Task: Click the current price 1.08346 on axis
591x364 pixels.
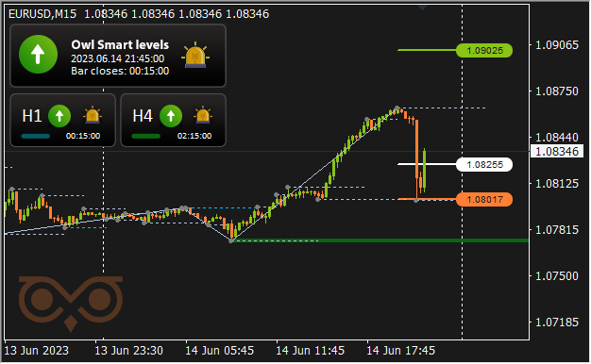Action: click(557, 152)
